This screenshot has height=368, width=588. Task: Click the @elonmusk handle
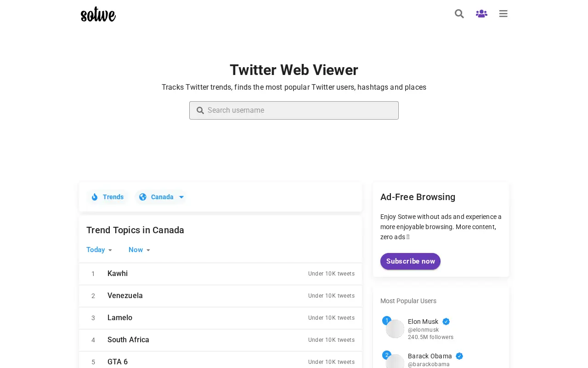pos(424,330)
